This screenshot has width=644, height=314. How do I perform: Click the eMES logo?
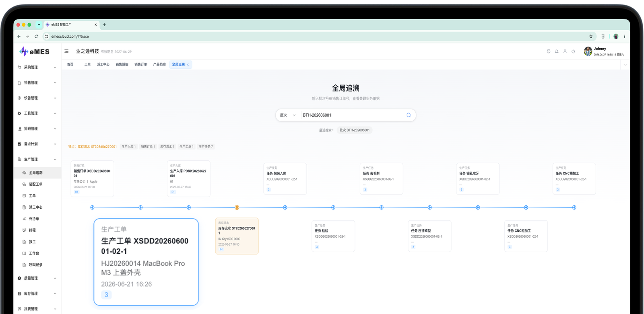tap(34, 51)
